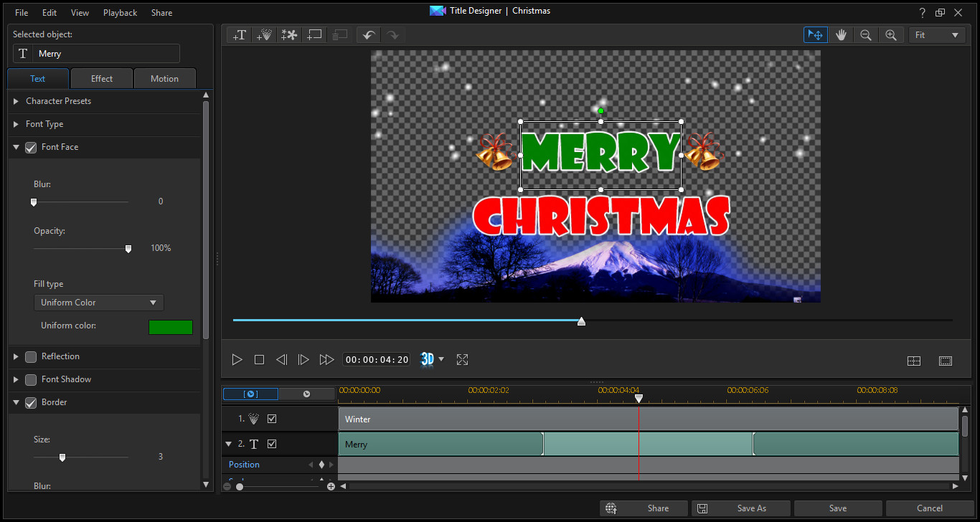Click the 3D mode icon

coord(428,360)
